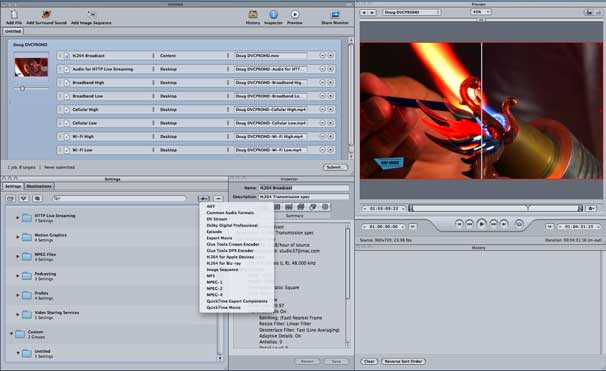606x371 pixels.
Task: Click the Reverse Sort Order button
Action: (403, 361)
